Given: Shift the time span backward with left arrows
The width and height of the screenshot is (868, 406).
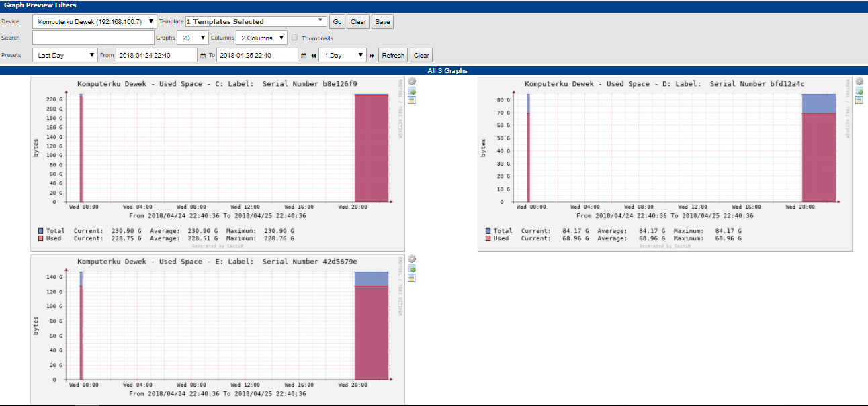Looking at the screenshot, I should click(314, 56).
